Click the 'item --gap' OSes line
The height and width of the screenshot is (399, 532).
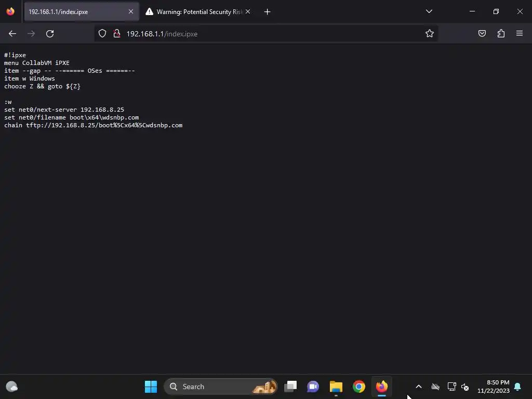(70, 71)
